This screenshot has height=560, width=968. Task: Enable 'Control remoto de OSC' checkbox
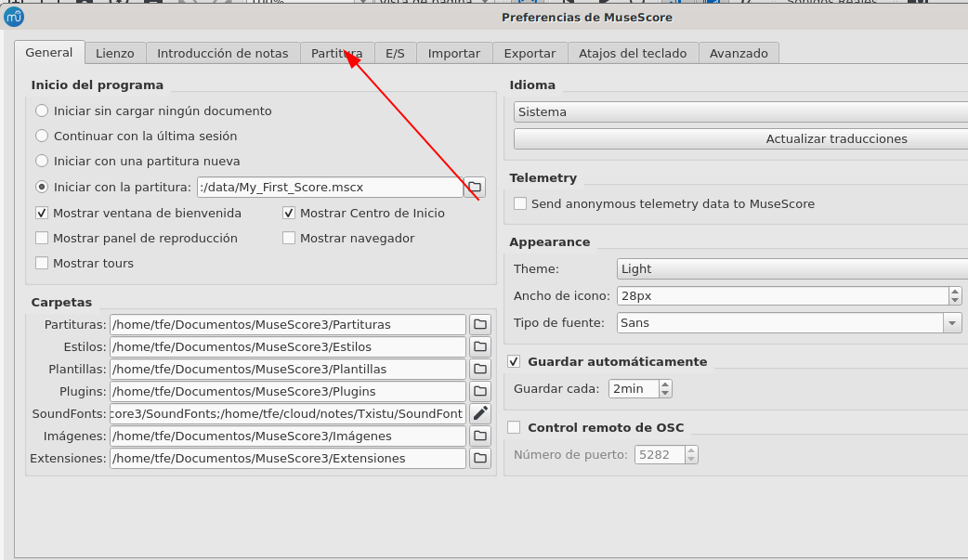pyautogui.click(x=514, y=427)
